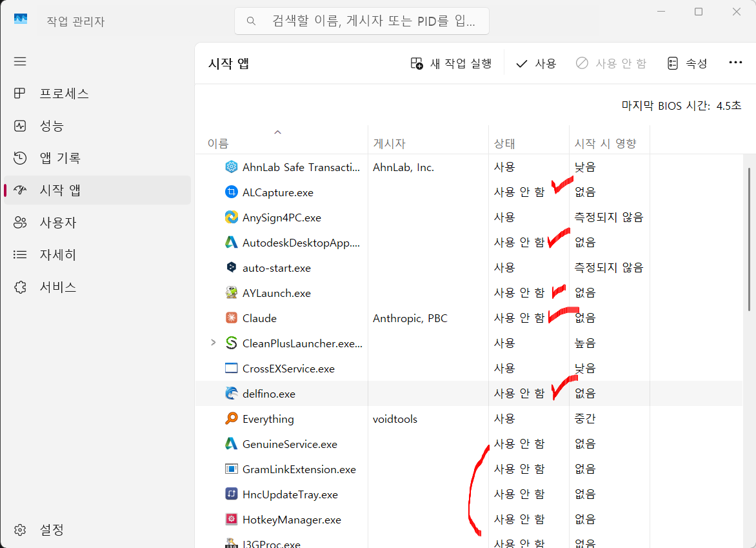Click the Task Manager app icon
Image resolution: width=756 pixels, height=548 pixels.
tap(21, 19)
